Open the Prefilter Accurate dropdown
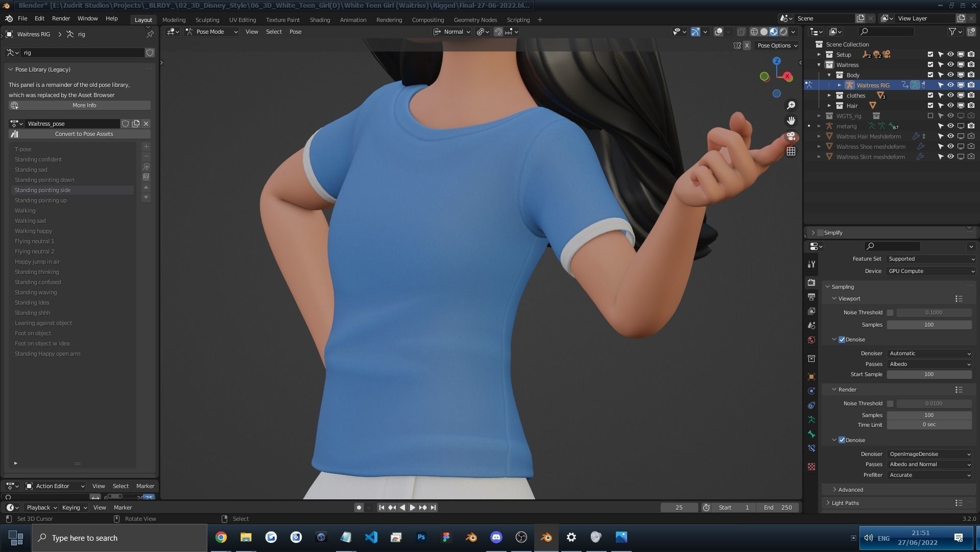 point(929,475)
